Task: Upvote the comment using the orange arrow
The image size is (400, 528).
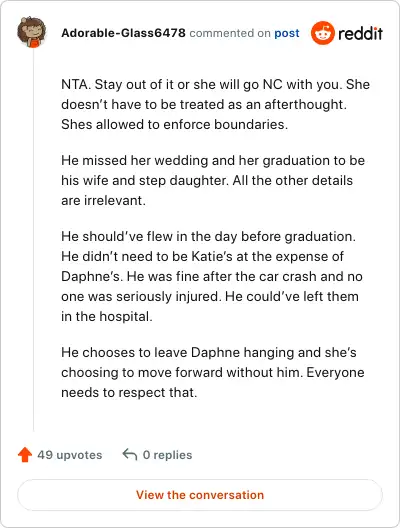Action: [25, 455]
